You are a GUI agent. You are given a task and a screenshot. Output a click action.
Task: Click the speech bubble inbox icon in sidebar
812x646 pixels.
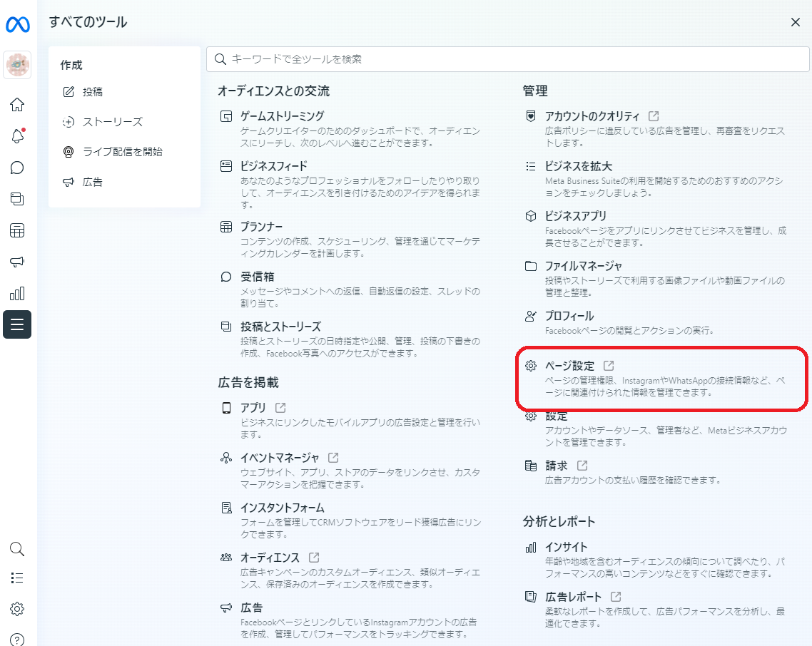17,168
